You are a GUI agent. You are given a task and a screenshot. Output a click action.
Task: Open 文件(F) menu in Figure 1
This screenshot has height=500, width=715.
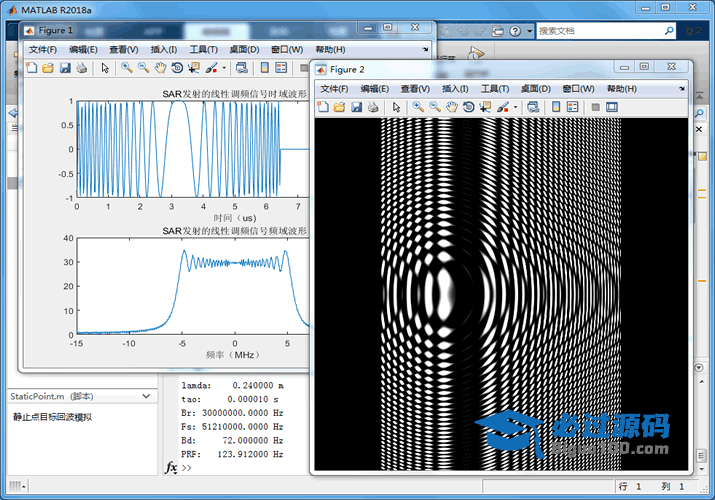click(x=43, y=50)
